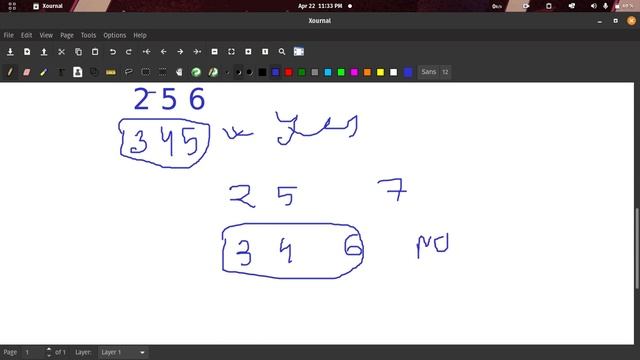The width and height of the screenshot is (640, 360).
Task: Open the Options menu
Action: [x=115, y=35]
